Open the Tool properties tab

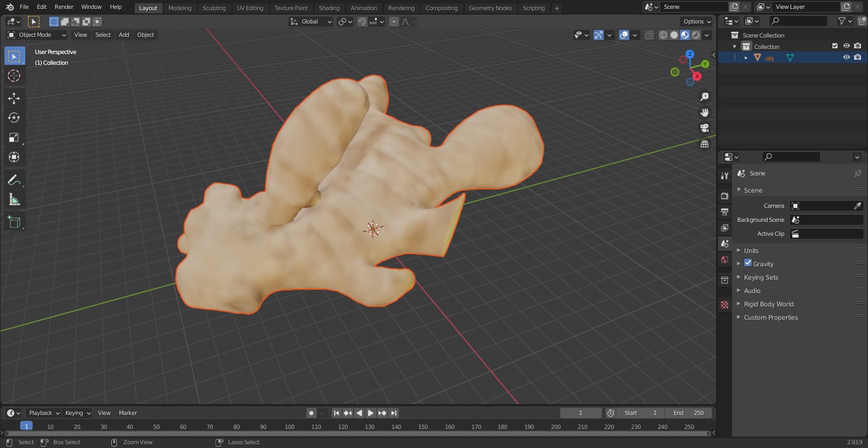(x=724, y=175)
